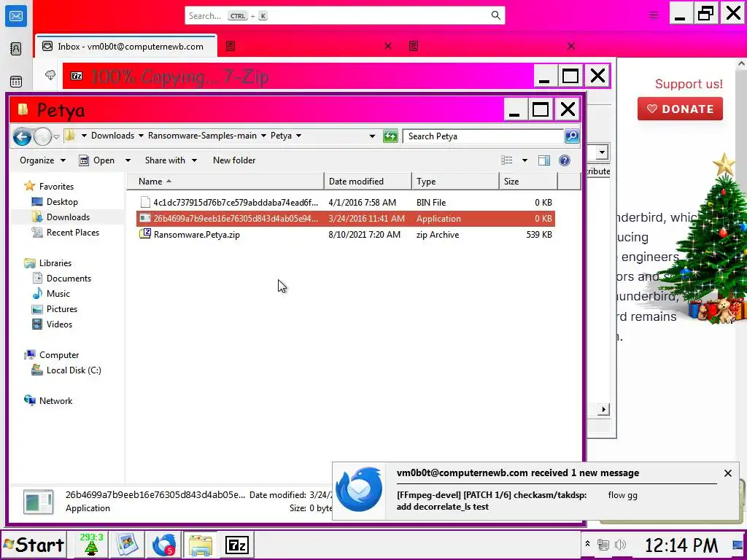Open the Share with menu

click(x=171, y=160)
